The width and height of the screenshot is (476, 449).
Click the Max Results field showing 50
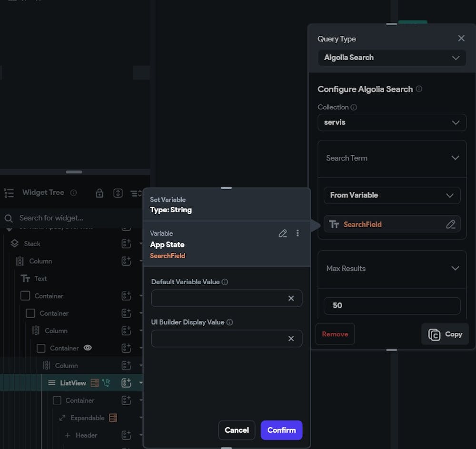coord(392,306)
